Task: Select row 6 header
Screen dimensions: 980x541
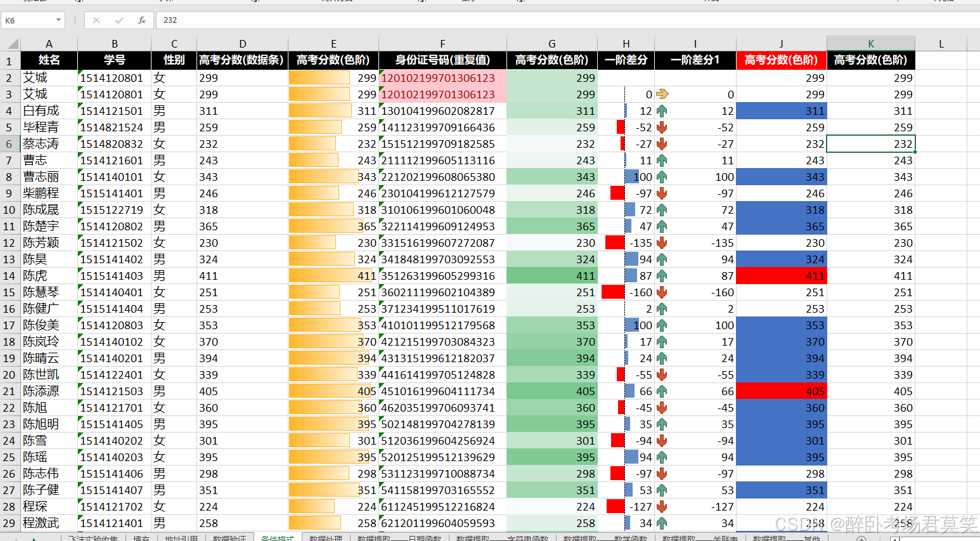Action: pyautogui.click(x=10, y=143)
